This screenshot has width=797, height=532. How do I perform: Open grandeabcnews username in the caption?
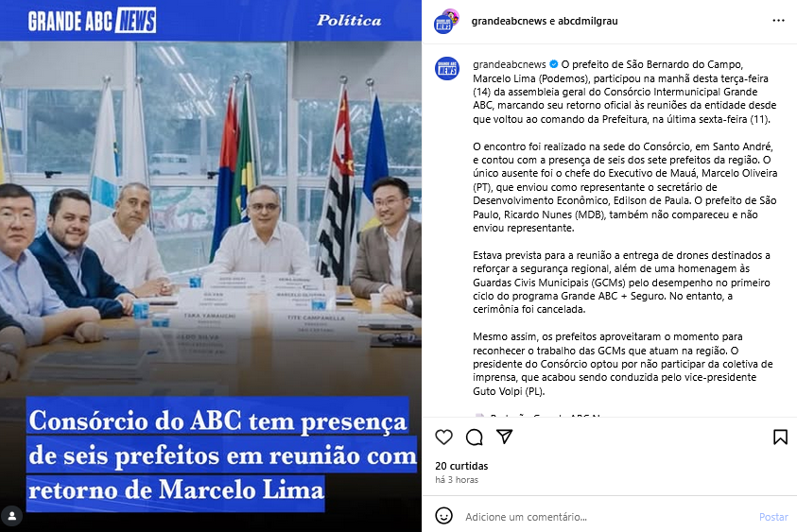510,64
